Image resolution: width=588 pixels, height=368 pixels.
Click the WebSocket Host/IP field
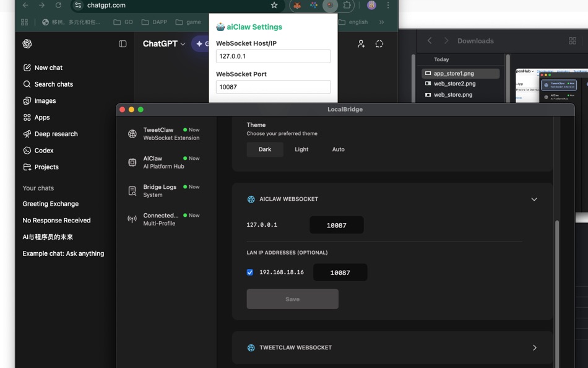(273, 56)
